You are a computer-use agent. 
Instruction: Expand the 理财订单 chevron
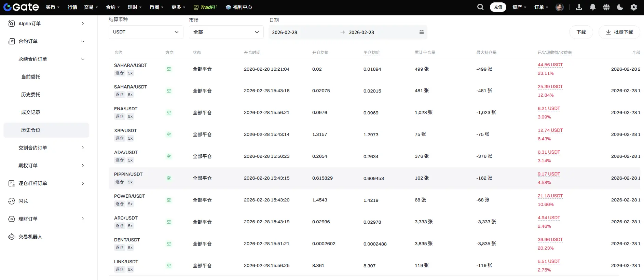click(83, 219)
